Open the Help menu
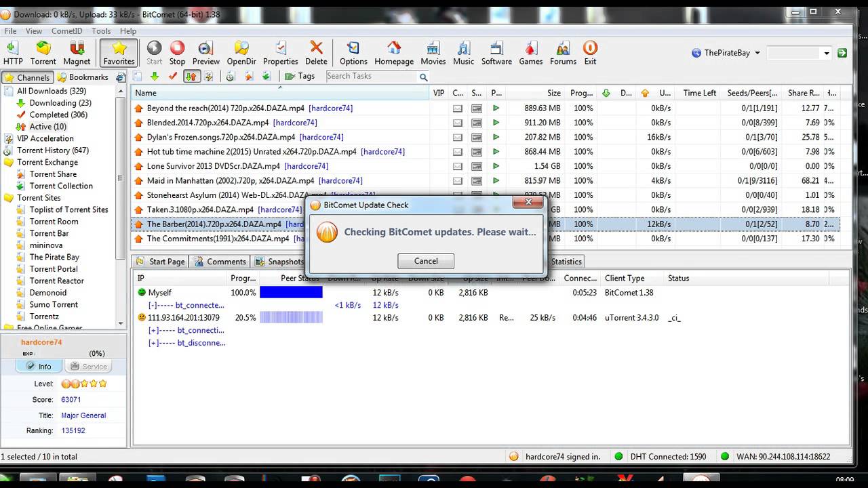 [x=128, y=31]
